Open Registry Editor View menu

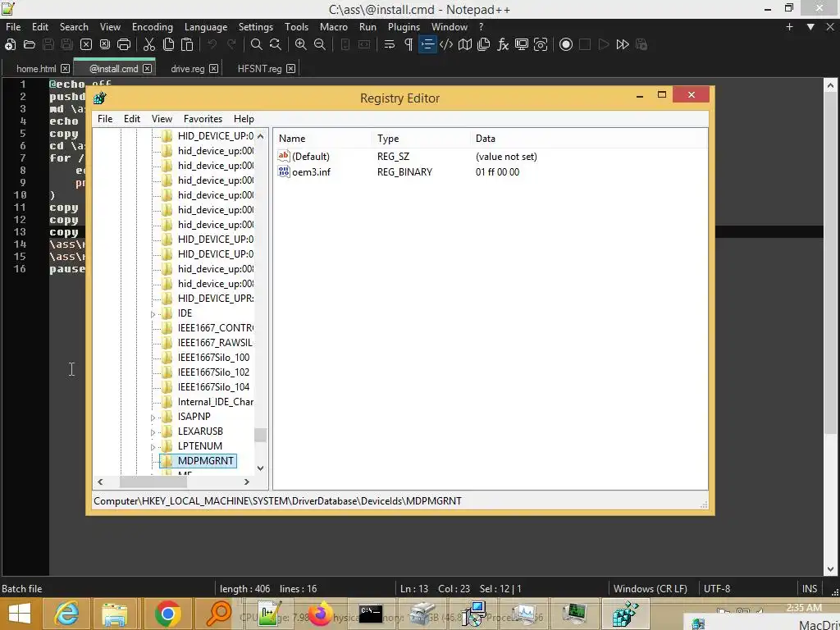pyautogui.click(x=162, y=119)
